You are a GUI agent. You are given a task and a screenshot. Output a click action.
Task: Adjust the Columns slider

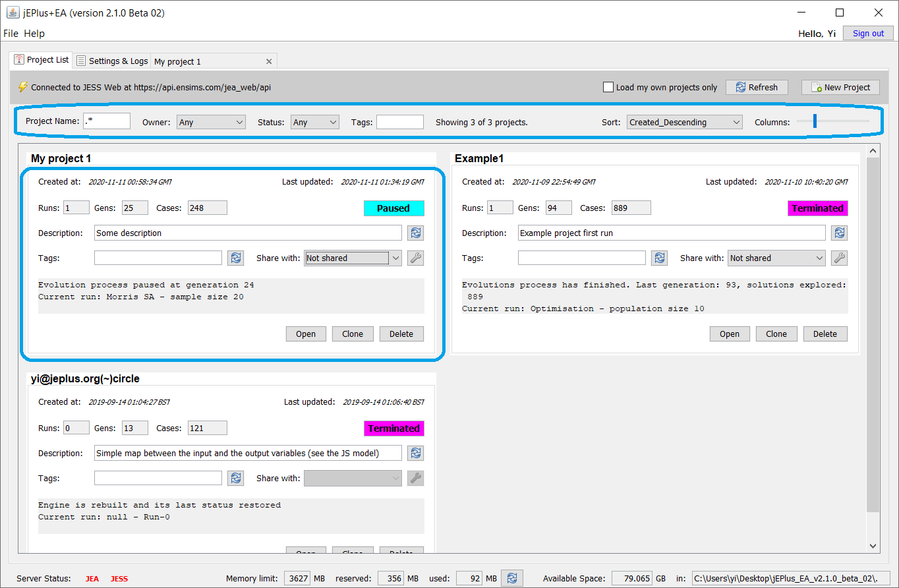pyautogui.click(x=815, y=121)
